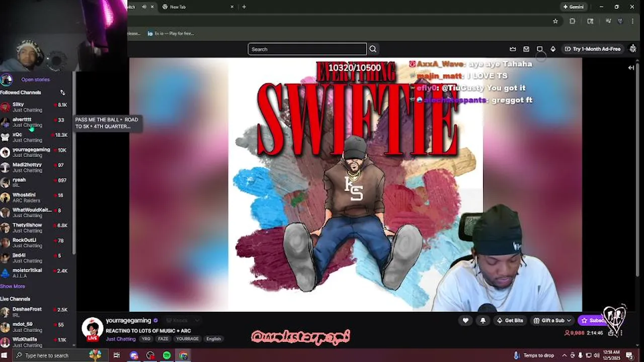Viewport: 644px width, 362px height.
Task: Open stream options three-dot menu
Action: tap(621, 333)
